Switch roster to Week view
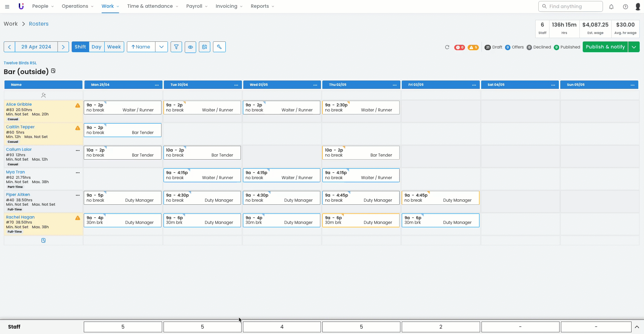The image size is (644, 334). 114,47
